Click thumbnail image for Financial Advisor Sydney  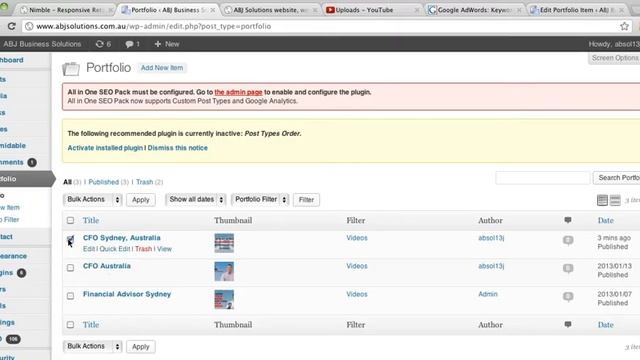pos(224,300)
